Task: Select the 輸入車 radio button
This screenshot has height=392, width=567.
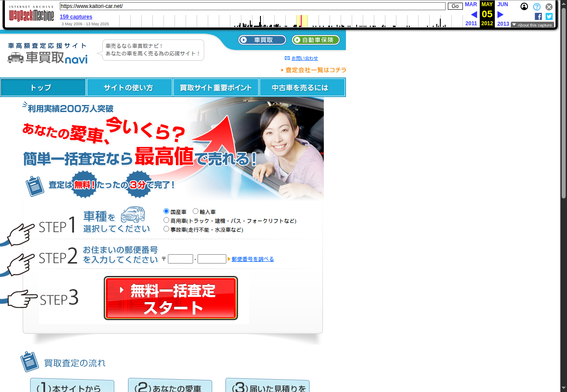Action: click(195, 211)
